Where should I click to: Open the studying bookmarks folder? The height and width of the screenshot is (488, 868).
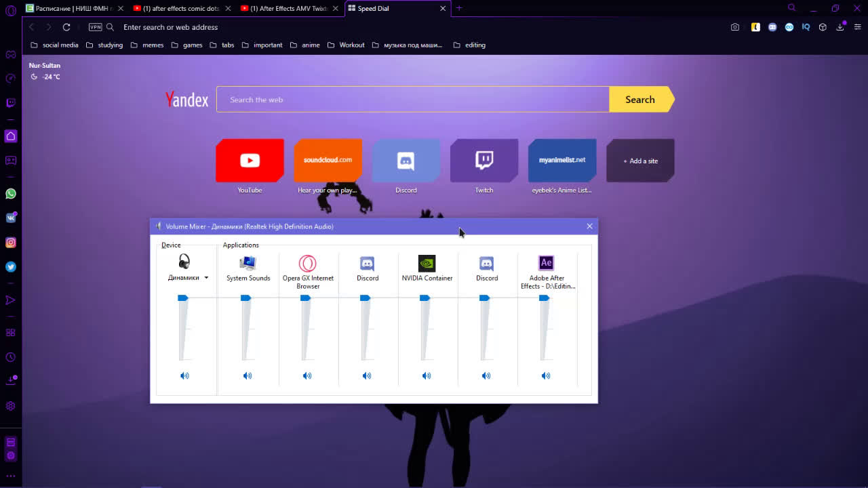point(104,45)
